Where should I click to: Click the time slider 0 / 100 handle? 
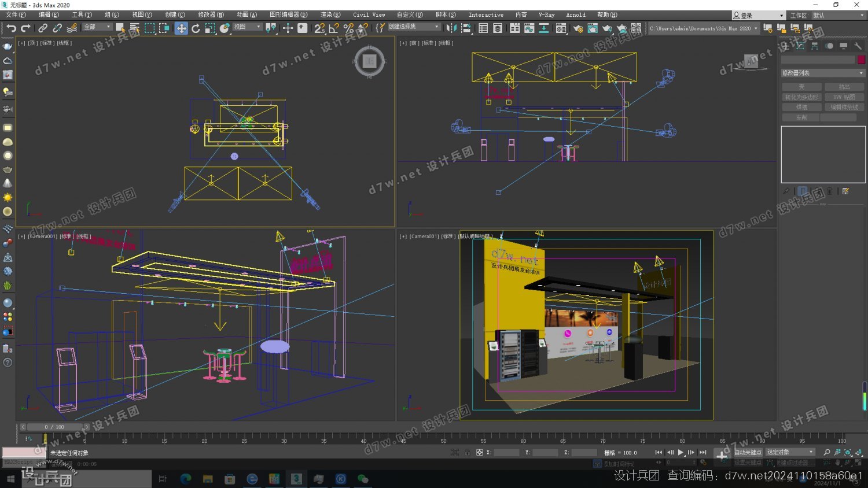point(55,427)
